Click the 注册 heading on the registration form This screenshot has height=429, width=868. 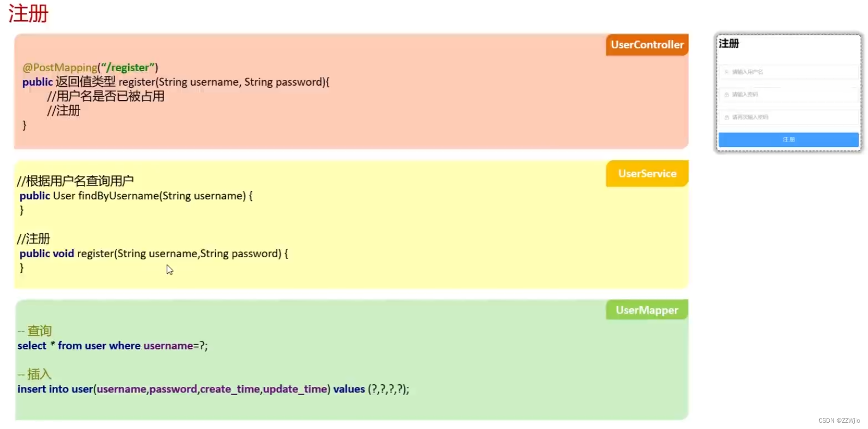[x=729, y=44]
